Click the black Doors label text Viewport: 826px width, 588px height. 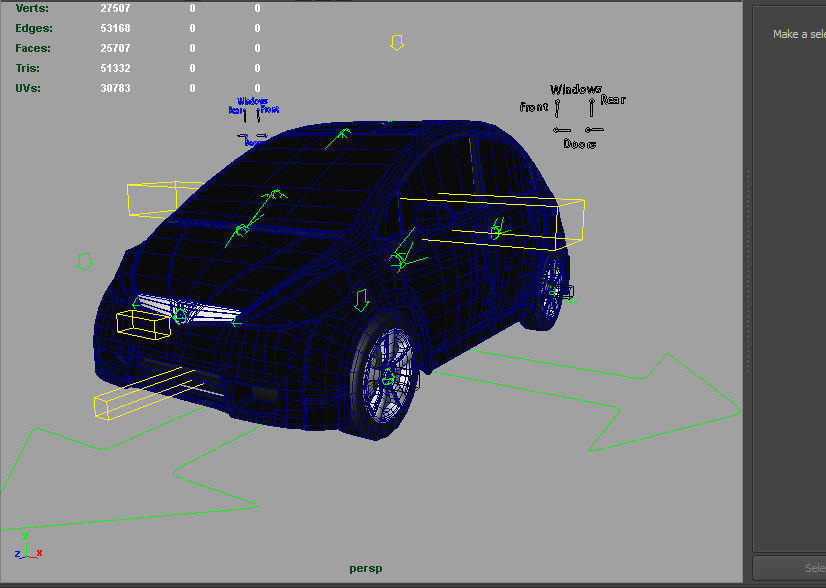[579, 144]
